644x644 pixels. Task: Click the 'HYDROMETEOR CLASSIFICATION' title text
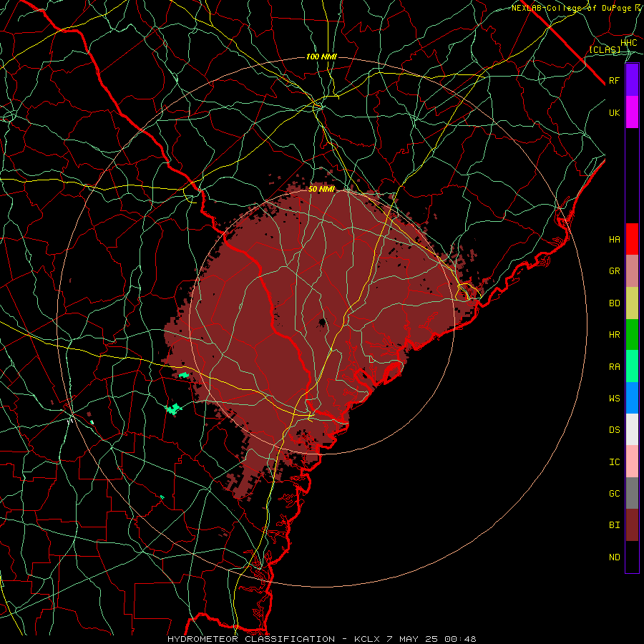tap(251, 639)
